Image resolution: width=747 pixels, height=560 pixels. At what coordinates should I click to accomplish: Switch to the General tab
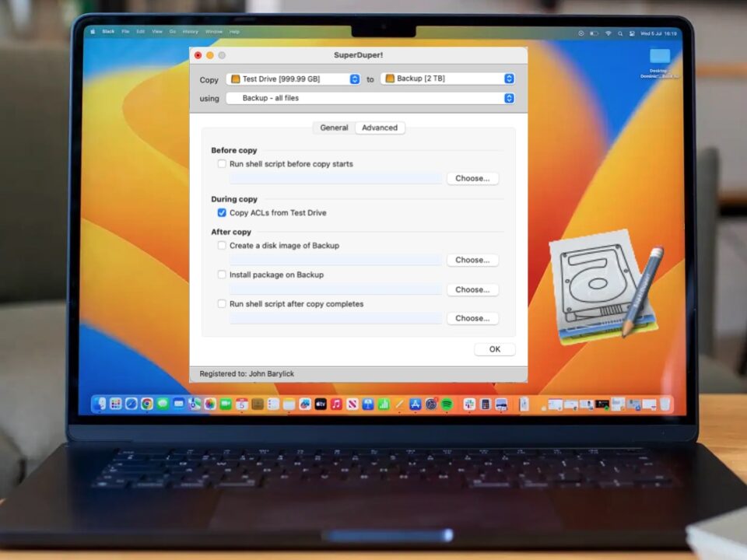click(334, 128)
